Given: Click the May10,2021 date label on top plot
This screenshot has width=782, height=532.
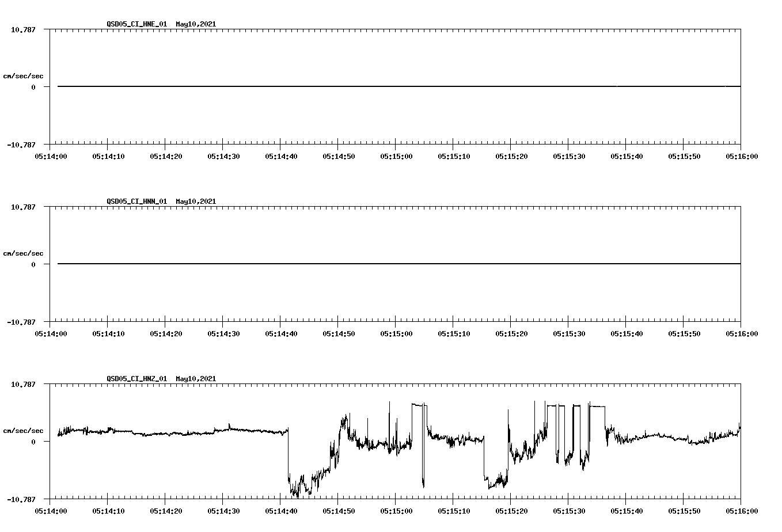Looking at the screenshot, I should (x=195, y=24).
